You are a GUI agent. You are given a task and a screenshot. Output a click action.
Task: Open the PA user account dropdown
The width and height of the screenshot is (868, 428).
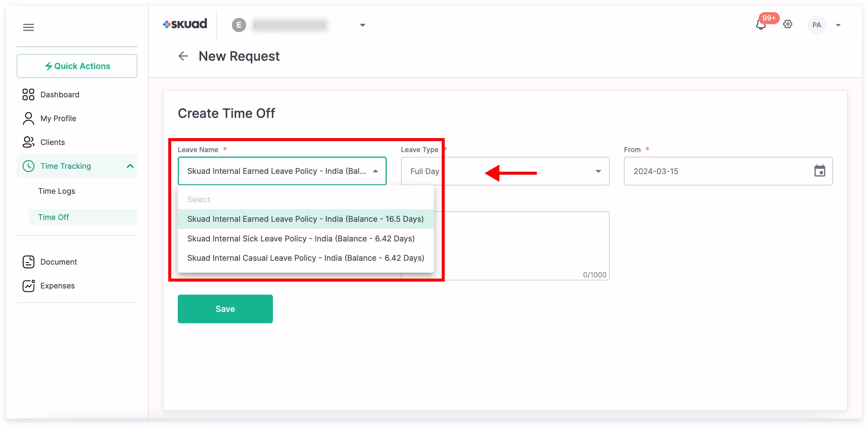point(838,25)
